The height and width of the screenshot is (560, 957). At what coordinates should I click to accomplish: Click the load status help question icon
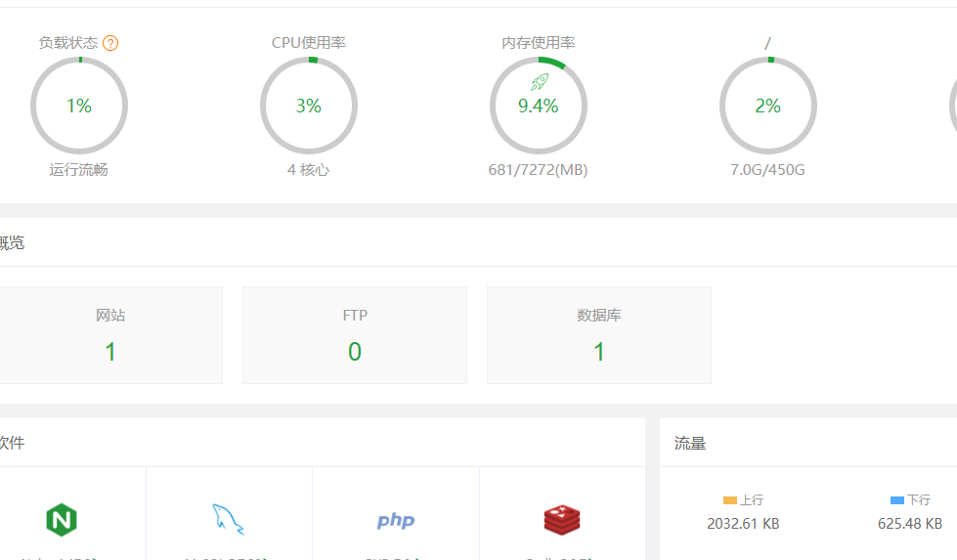click(x=110, y=43)
